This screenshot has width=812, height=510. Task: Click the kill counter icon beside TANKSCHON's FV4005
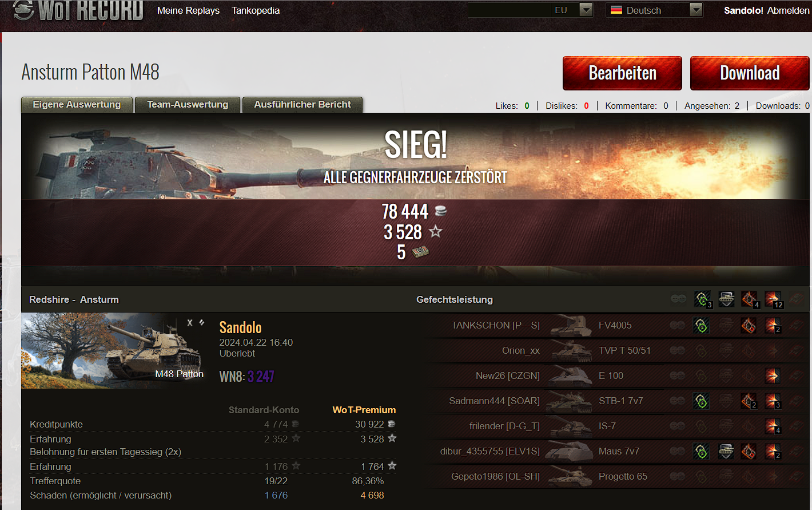pos(773,325)
